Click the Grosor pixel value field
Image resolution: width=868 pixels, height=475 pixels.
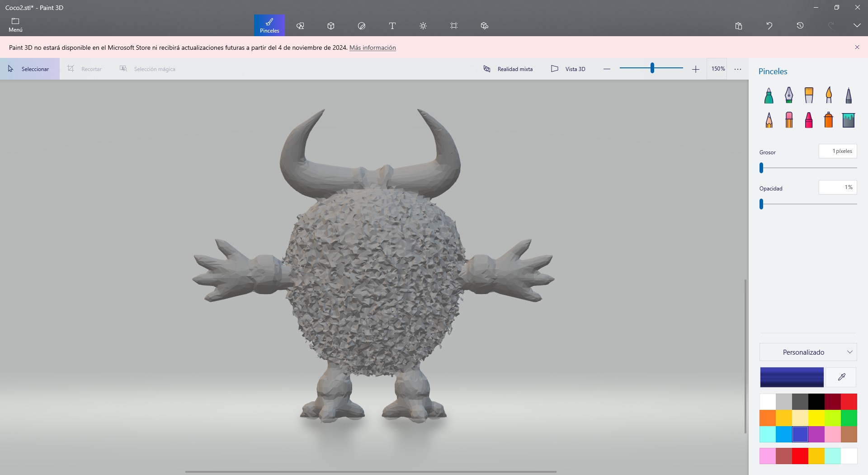838,151
